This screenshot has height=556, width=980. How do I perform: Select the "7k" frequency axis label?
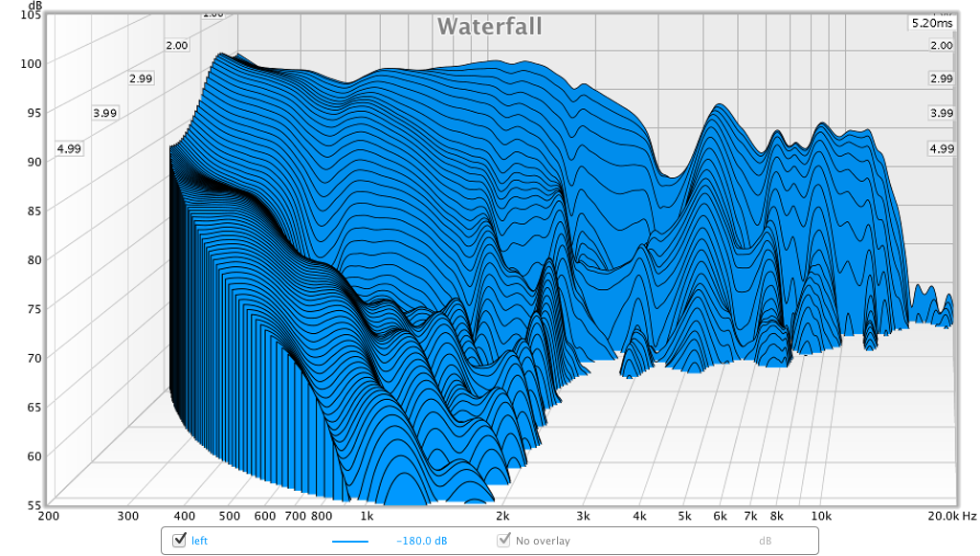point(750,516)
